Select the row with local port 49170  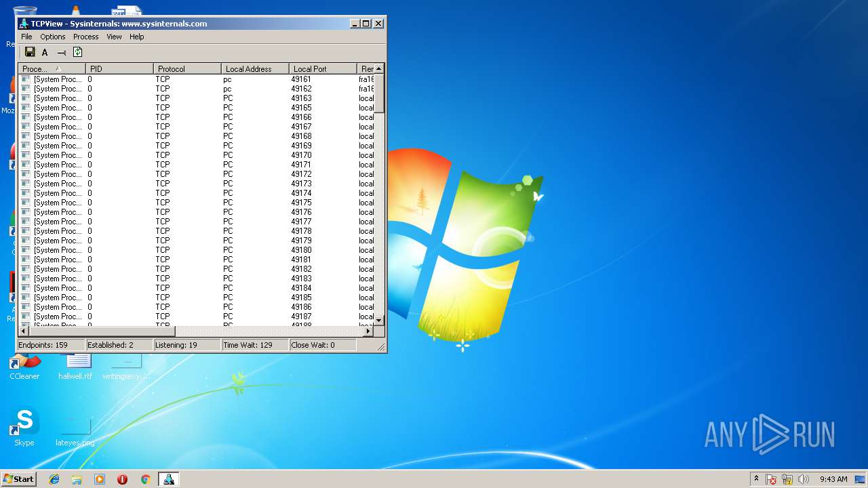pyautogui.click(x=196, y=155)
